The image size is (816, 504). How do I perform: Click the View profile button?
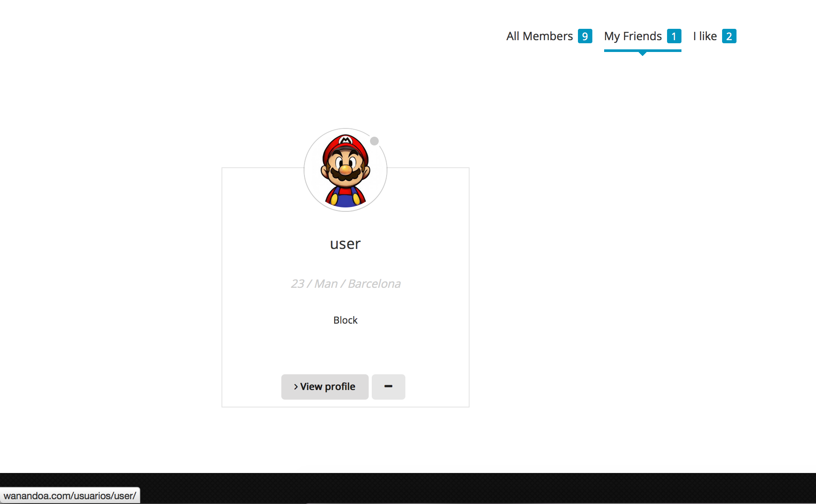325,387
